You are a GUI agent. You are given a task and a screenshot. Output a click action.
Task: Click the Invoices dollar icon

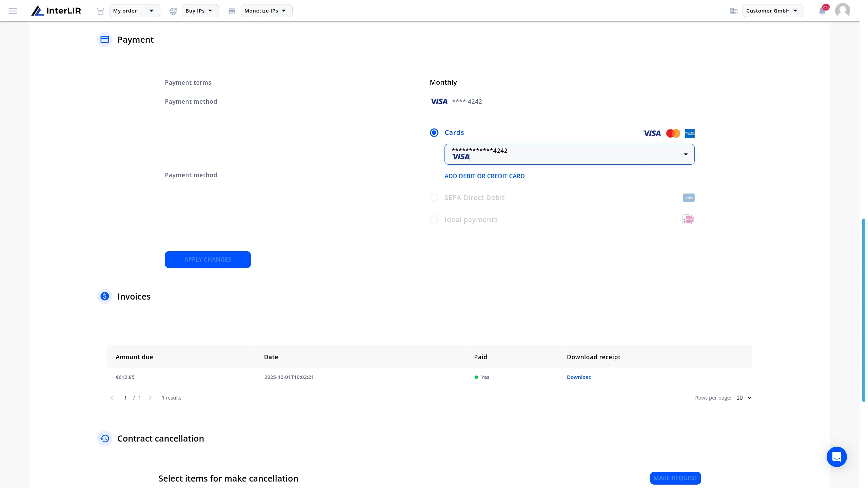point(104,297)
